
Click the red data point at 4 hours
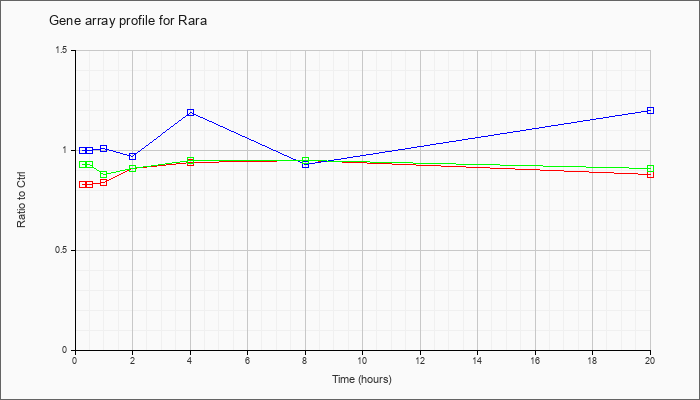(191, 162)
